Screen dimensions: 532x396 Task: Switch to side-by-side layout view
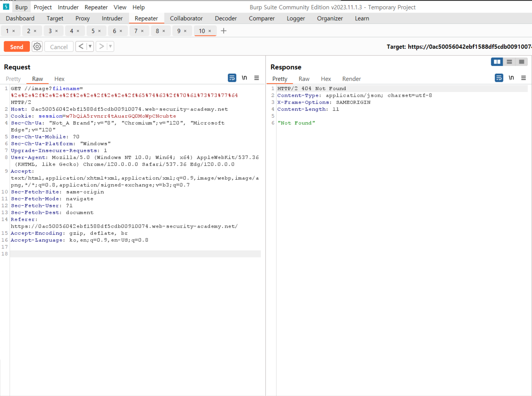pos(497,62)
